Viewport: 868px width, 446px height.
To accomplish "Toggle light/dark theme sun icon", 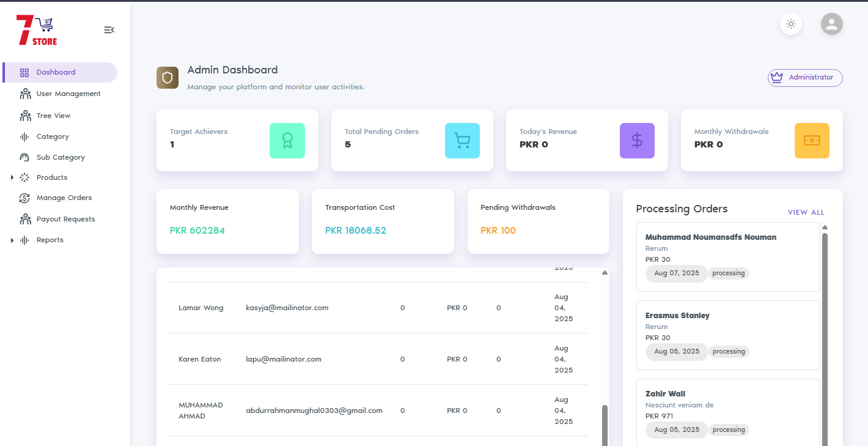I will pos(791,24).
